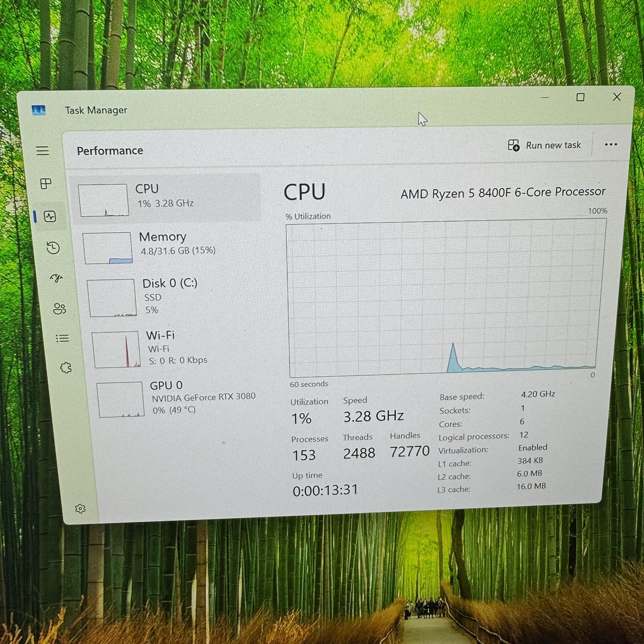Click the Task Manager app icon
644x644 pixels.
39,110
